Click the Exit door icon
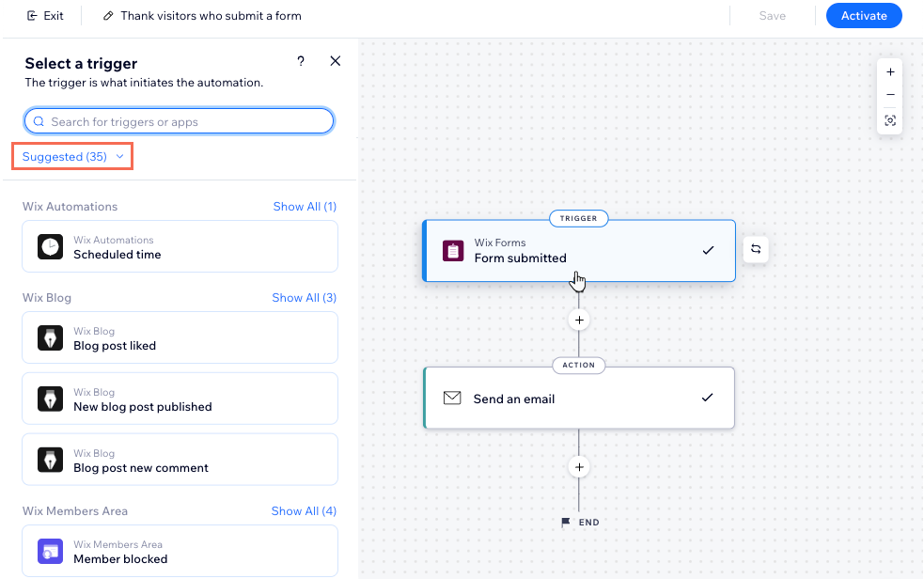 pos(32,16)
